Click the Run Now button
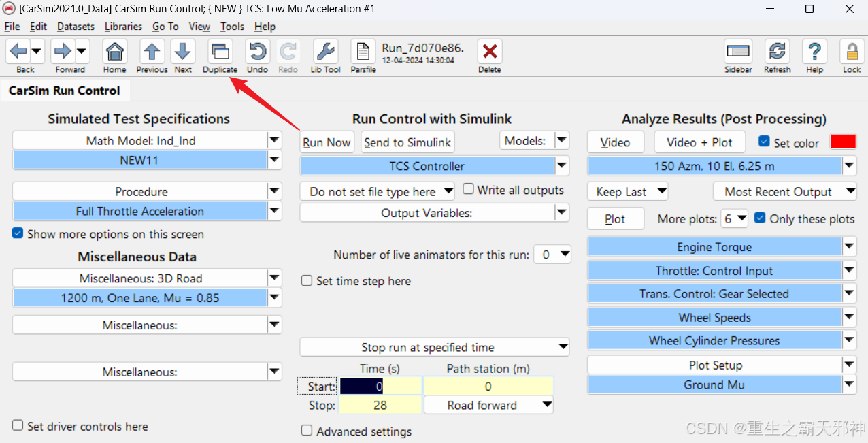This screenshot has height=443, width=868. [x=327, y=142]
